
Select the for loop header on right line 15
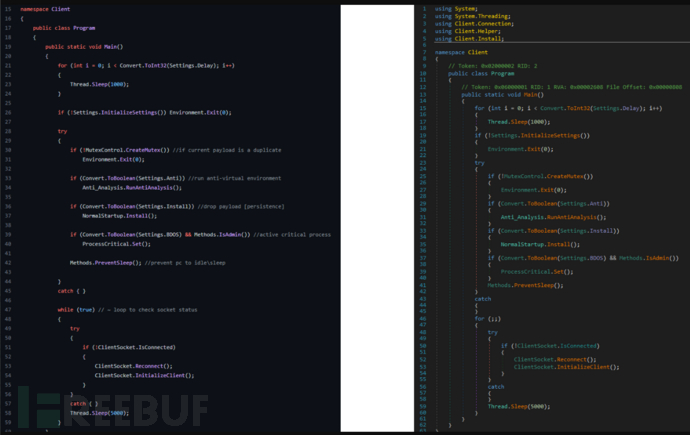pyautogui.click(x=568, y=108)
